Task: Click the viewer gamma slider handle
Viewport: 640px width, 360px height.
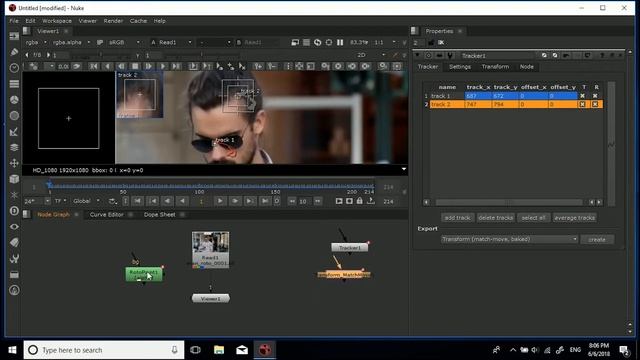Action: point(201,55)
